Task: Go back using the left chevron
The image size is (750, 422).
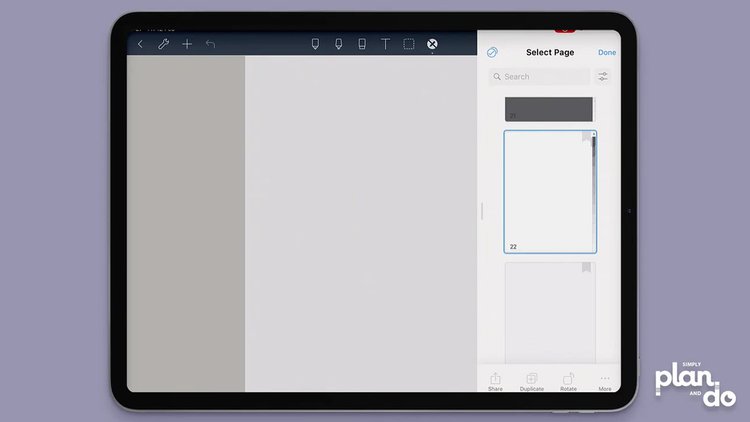Action: 140,44
